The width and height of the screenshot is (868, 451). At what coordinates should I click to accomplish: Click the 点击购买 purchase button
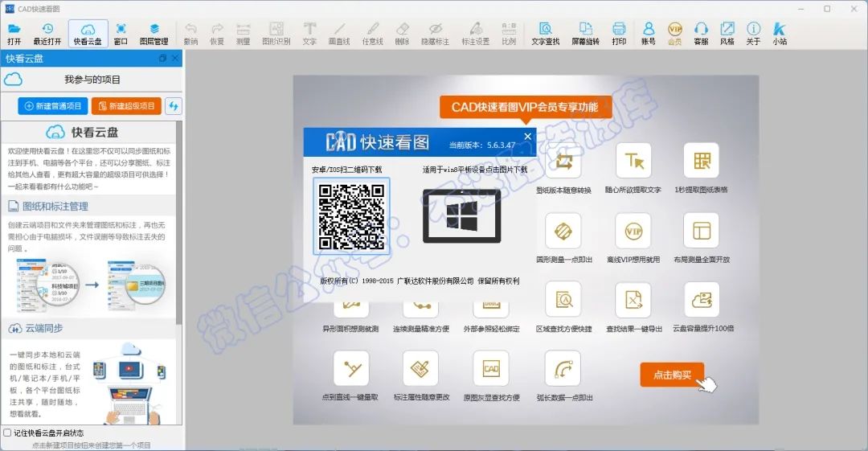tap(672, 375)
